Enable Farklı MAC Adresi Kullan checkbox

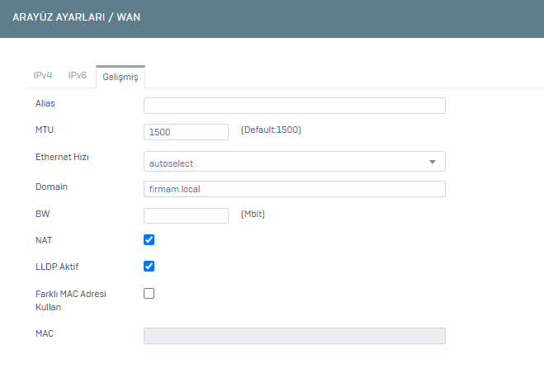tap(149, 294)
